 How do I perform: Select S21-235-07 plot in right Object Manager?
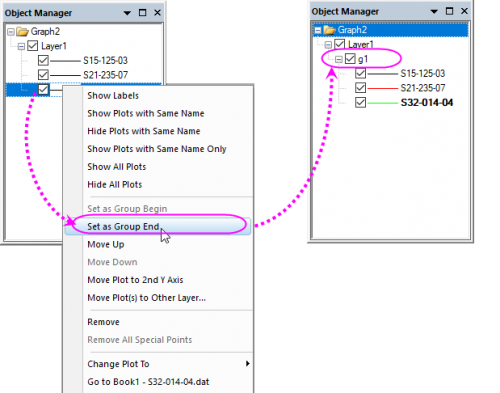pyautogui.click(x=423, y=88)
